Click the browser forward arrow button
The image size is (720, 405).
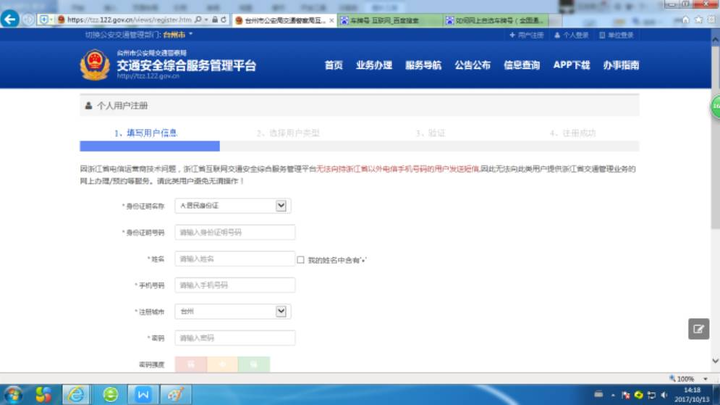(28, 20)
